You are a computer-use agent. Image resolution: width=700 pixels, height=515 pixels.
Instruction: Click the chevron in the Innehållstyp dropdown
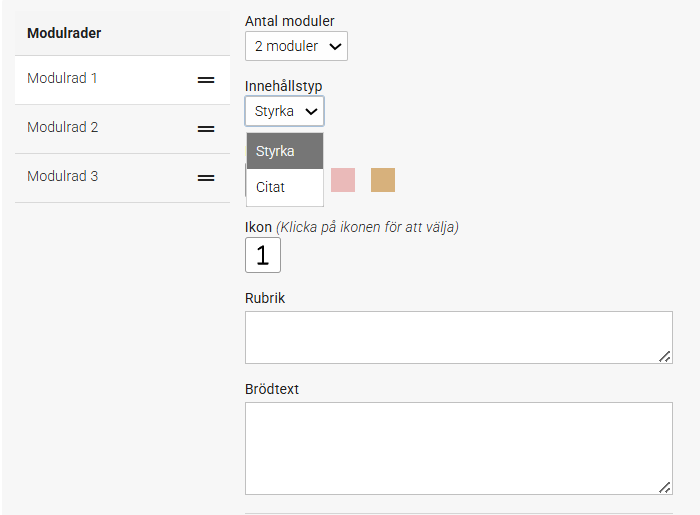pyautogui.click(x=311, y=111)
